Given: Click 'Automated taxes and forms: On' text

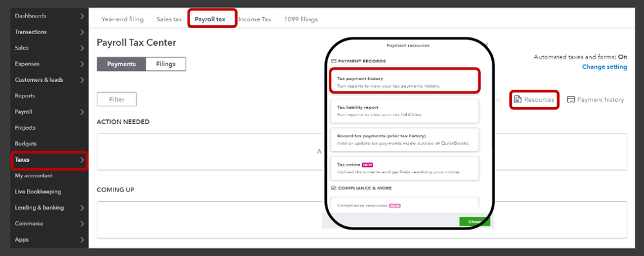Looking at the screenshot, I should (580, 57).
